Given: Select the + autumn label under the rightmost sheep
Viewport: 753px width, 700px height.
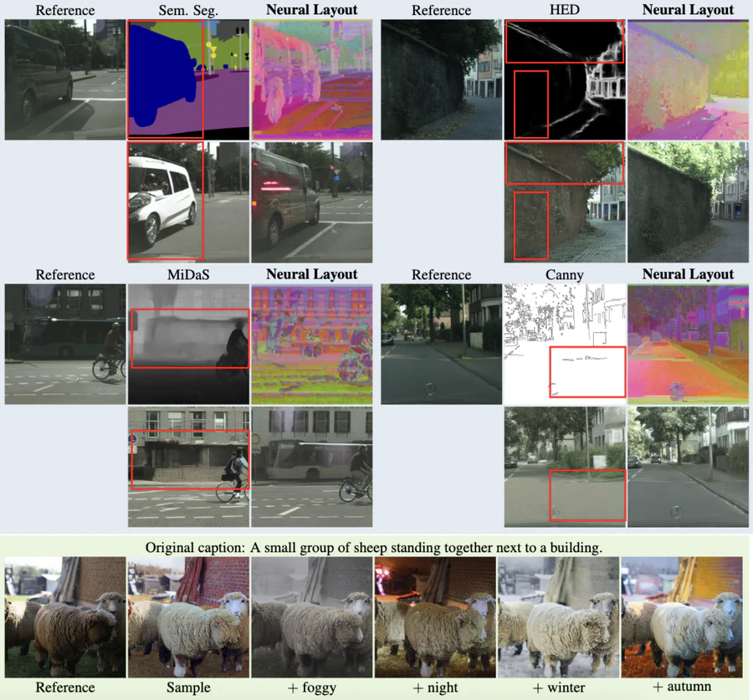Looking at the screenshot, I should [682, 687].
